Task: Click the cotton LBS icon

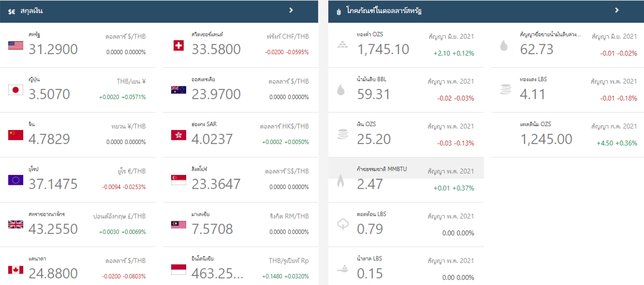Action: tap(342, 224)
